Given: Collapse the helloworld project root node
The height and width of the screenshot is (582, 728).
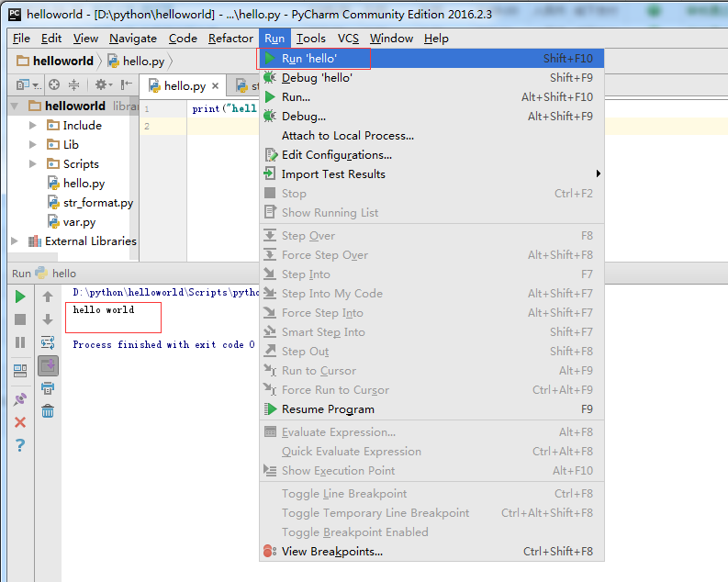Looking at the screenshot, I should 15,106.
